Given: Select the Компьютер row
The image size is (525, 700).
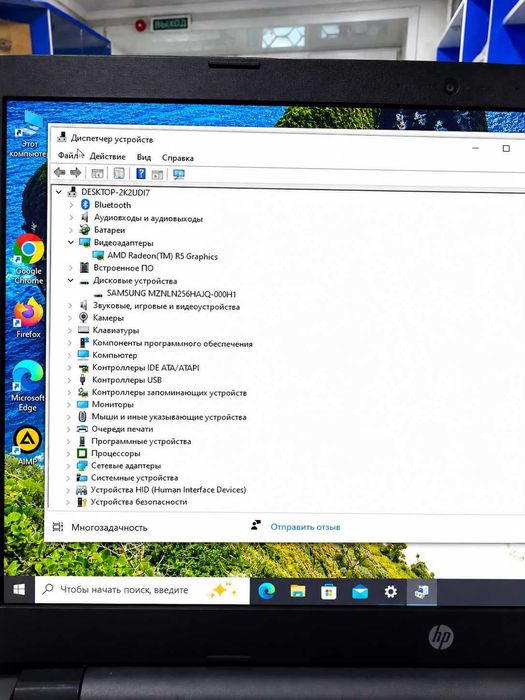Looking at the screenshot, I should [115, 355].
